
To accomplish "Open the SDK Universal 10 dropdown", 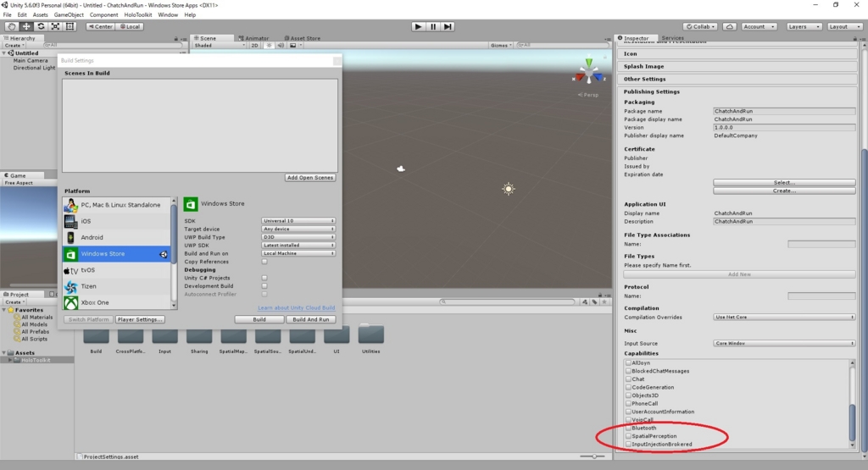I will [x=298, y=221].
